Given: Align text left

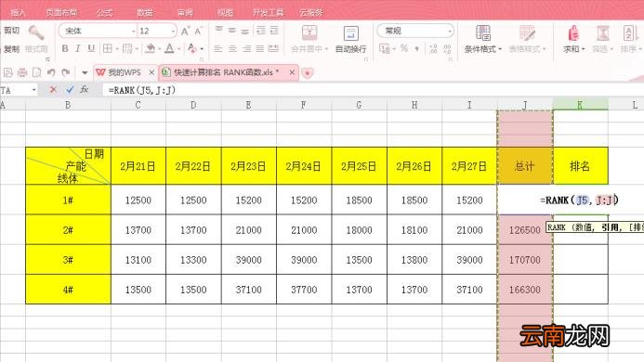Looking at the screenshot, I should click(218, 49).
